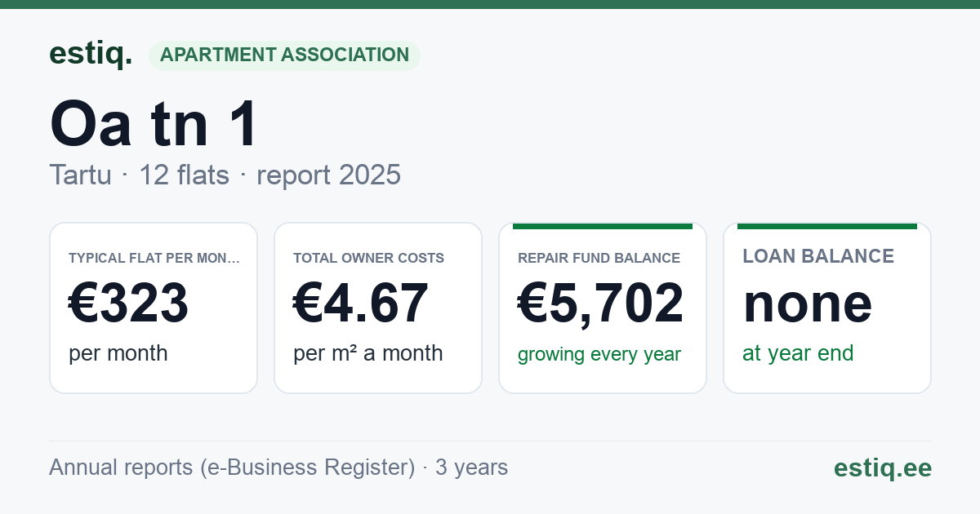Click the €5,702 value
Viewport: 980px width, 514px height.
point(601,304)
